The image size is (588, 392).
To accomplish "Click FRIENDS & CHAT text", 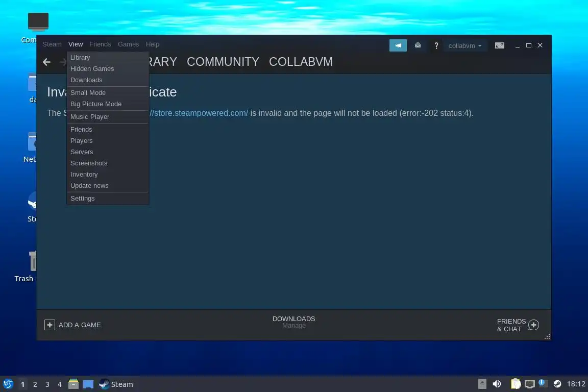I will 511,325.
